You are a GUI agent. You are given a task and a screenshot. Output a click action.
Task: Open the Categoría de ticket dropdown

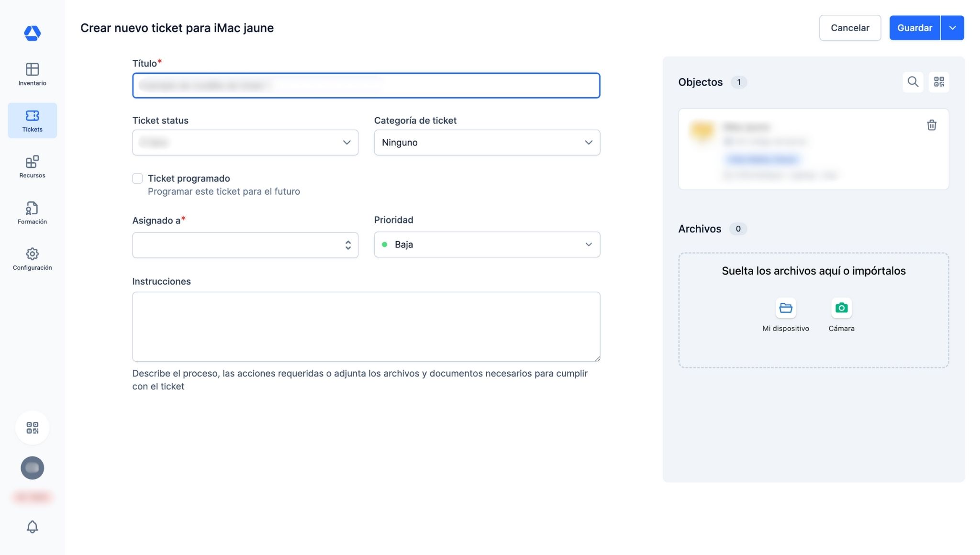coord(487,143)
